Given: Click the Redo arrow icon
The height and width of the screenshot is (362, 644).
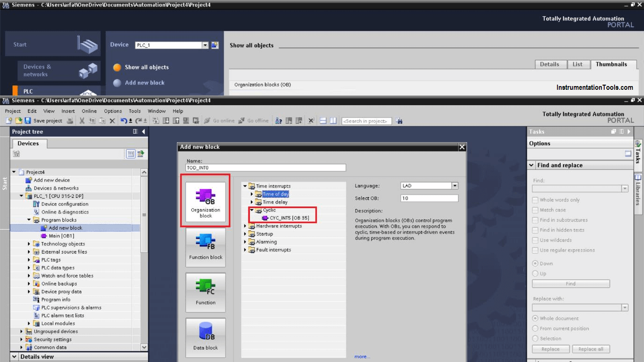Looking at the screenshot, I should point(138,121).
